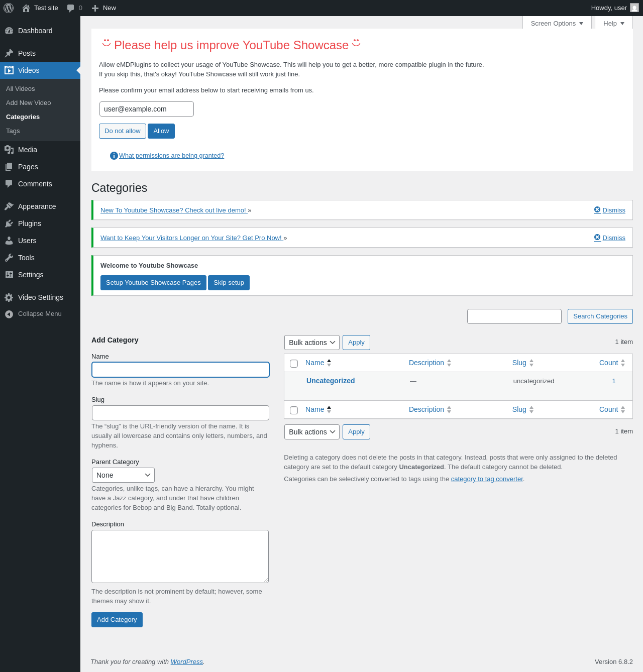
Task: Click the Posts pushpin icon
Action: pos(9,53)
